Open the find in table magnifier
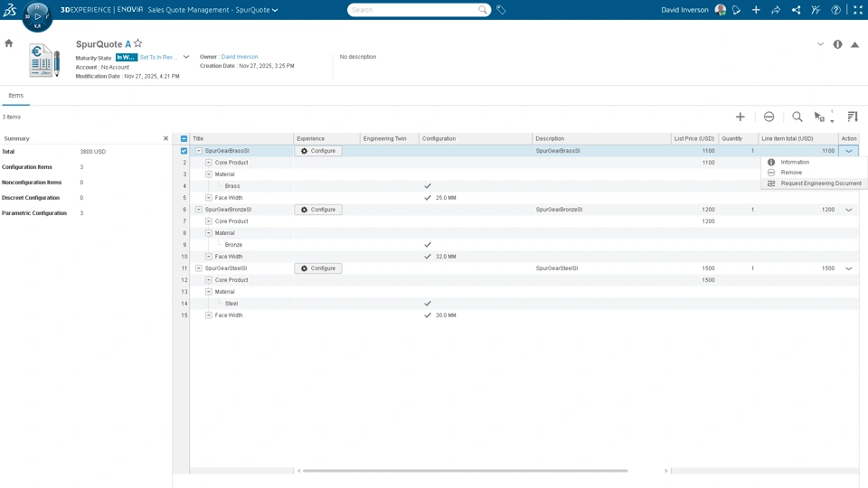The height and width of the screenshot is (488, 868). (797, 117)
